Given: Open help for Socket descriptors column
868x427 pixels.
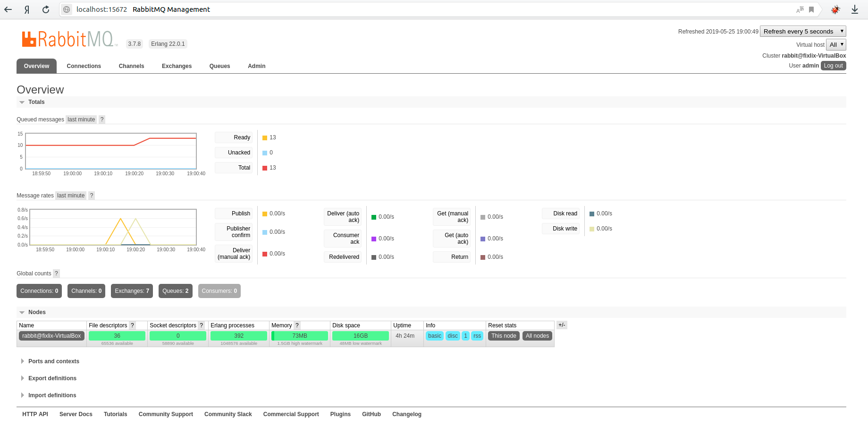Looking at the screenshot, I should [201, 325].
